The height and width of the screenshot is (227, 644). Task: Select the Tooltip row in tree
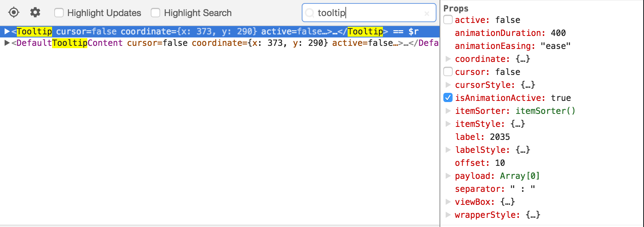click(x=220, y=31)
